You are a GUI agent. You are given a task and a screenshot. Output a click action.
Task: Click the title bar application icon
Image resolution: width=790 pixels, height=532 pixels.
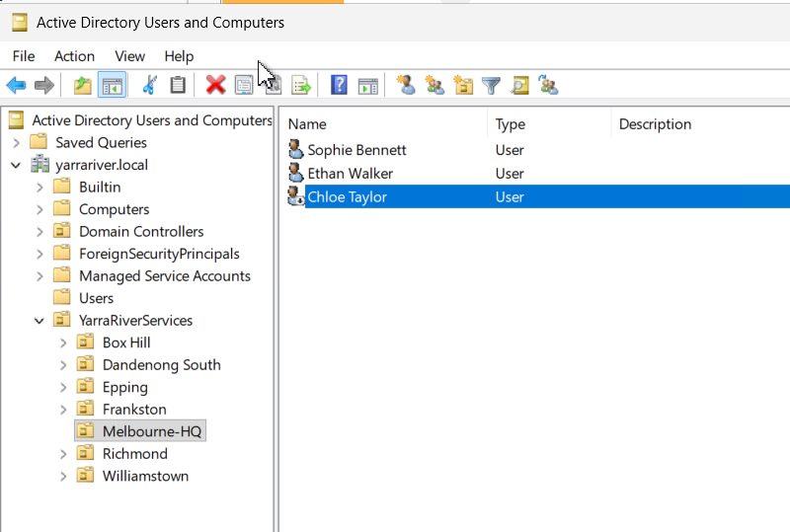point(19,22)
